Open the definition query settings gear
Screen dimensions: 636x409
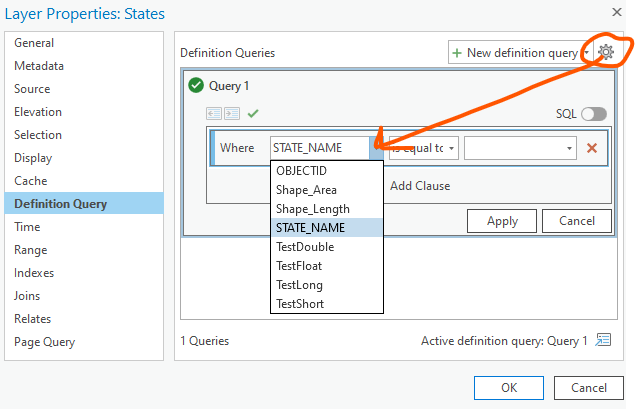605,52
